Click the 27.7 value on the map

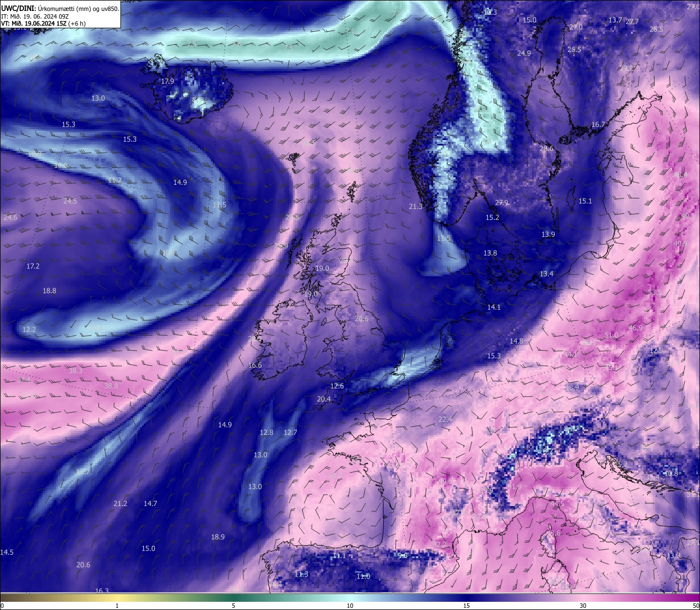(632, 21)
